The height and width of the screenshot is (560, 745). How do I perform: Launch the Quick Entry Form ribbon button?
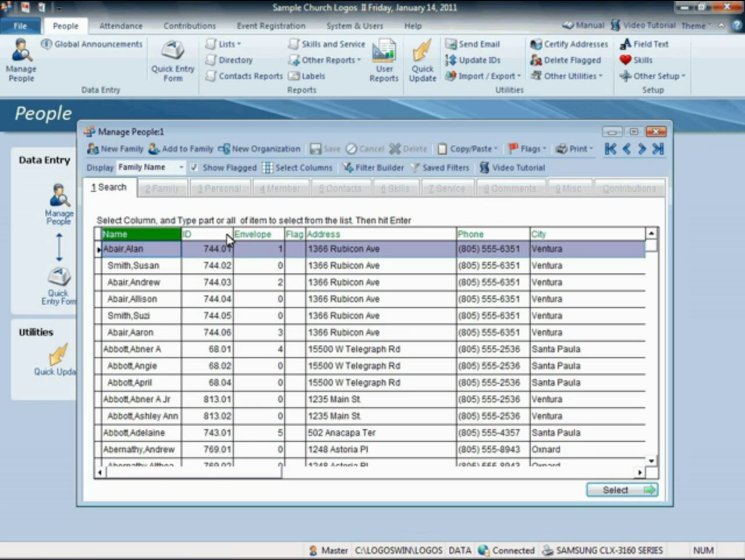173,60
